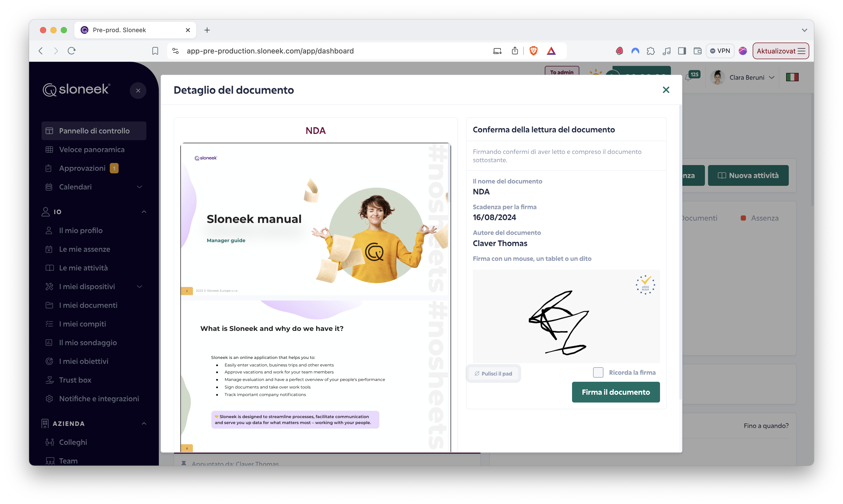Click the Italian flag language selector

[792, 77]
